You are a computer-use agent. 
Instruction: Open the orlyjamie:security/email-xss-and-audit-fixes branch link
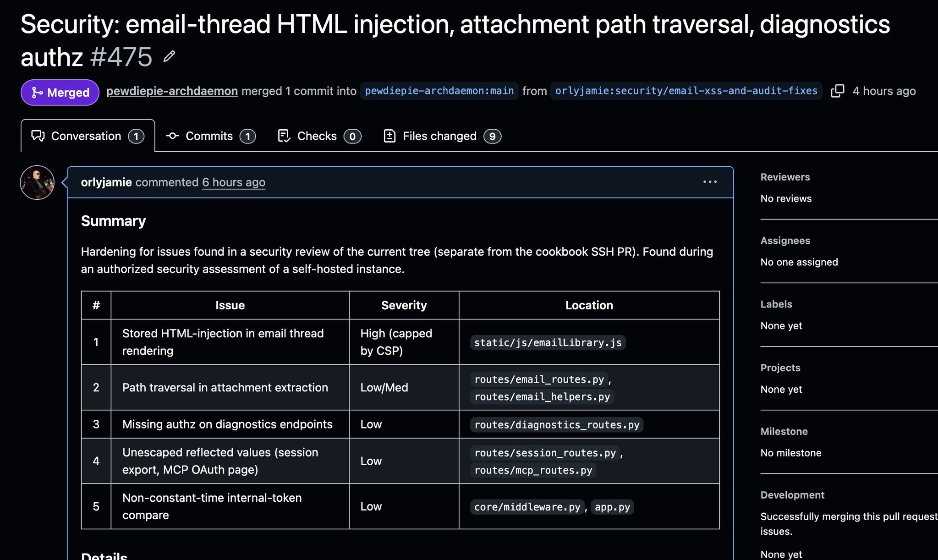click(x=686, y=91)
